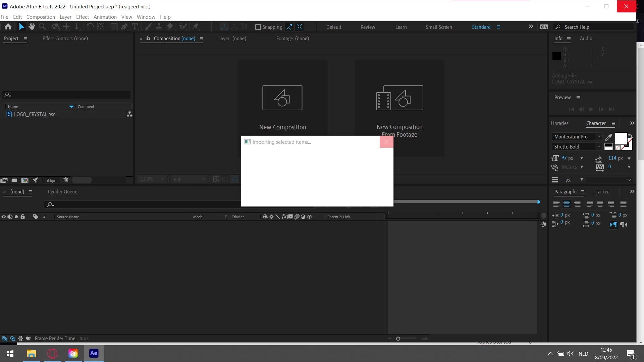644x362 pixels.
Task: Enable the Snapping checkbox
Action: [x=258, y=27]
